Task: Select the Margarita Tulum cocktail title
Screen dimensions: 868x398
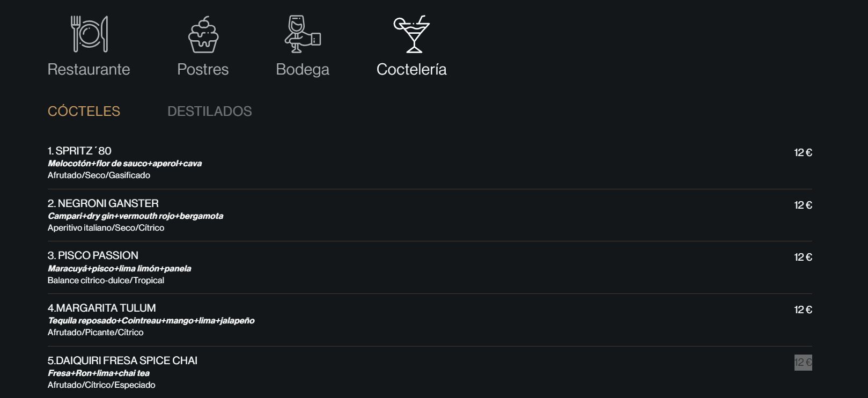Action: click(102, 308)
